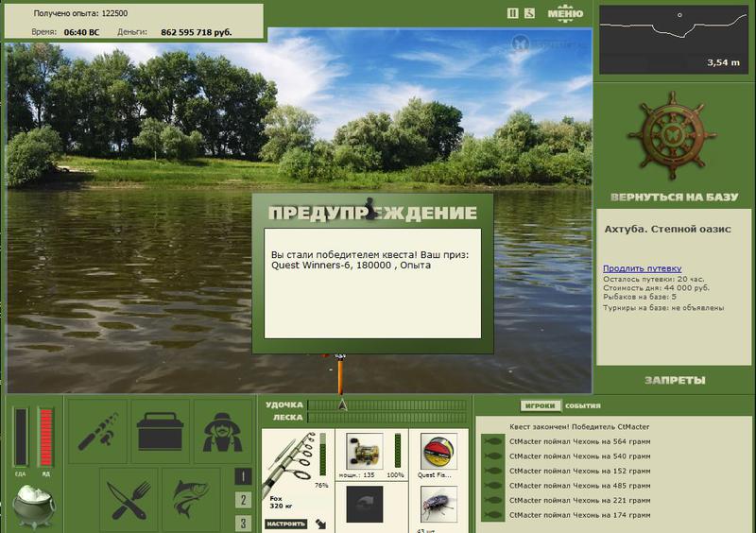Click the game time 06:40 ВС
Viewport: 756px width, 533px height.
pos(81,32)
